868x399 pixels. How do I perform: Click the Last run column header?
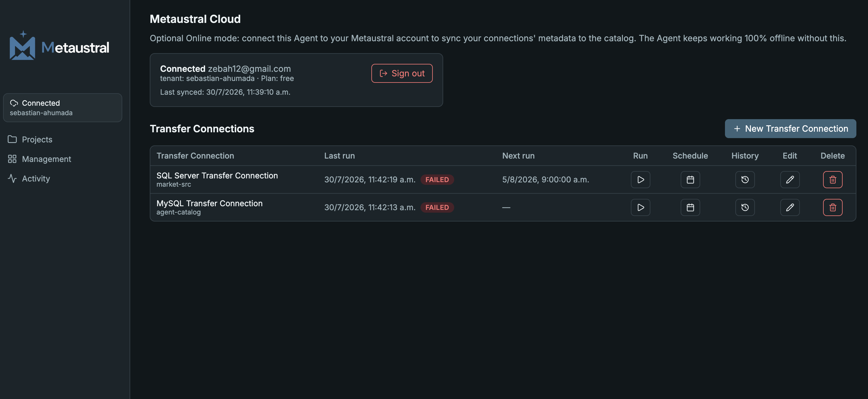pyautogui.click(x=339, y=156)
